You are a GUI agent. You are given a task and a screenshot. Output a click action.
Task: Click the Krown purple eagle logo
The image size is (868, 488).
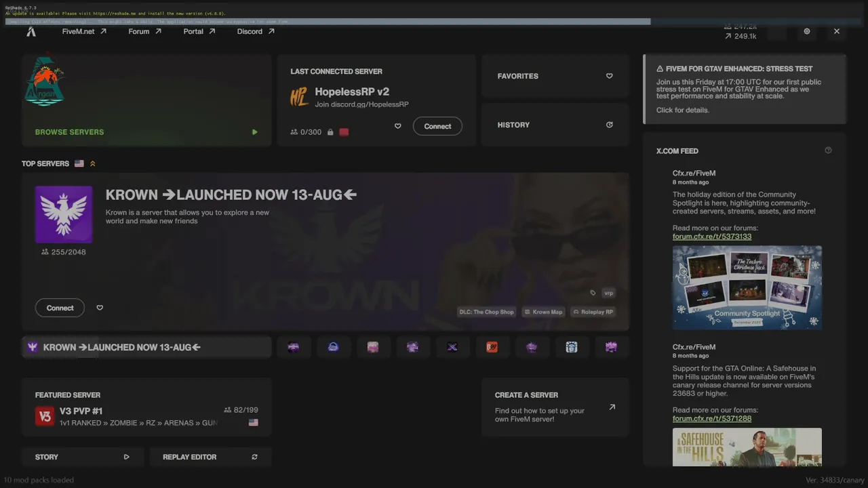64,214
